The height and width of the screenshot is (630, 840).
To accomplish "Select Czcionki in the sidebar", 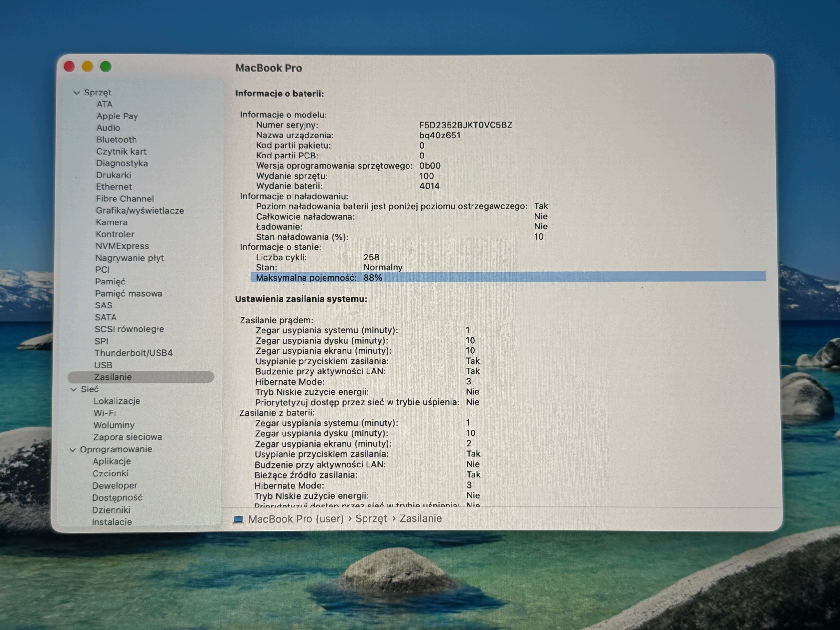I will click(x=111, y=473).
